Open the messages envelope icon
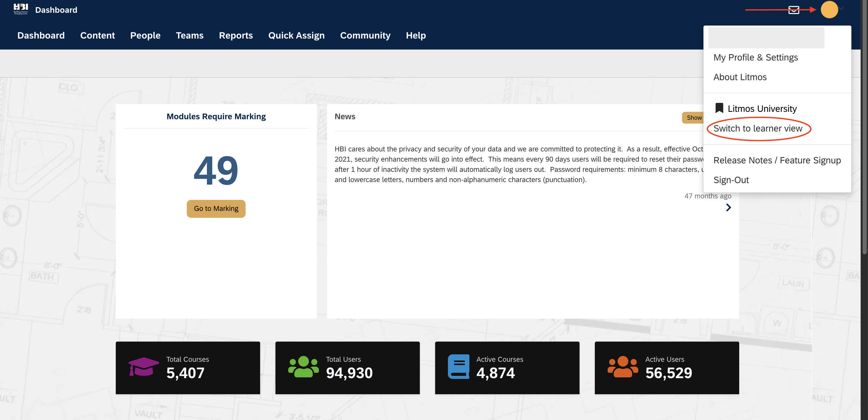This screenshot has width=868, height=420. click(794, 10)
